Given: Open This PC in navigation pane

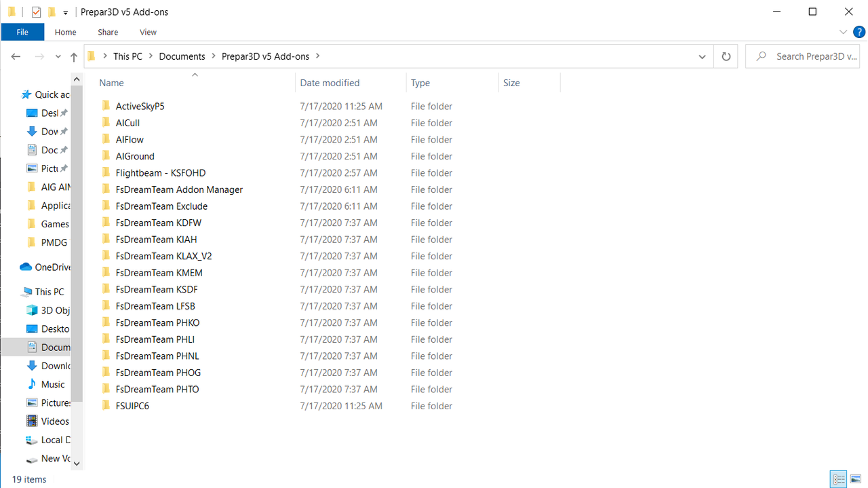Looking at the screenshot, I should click(x=43, y=292).
